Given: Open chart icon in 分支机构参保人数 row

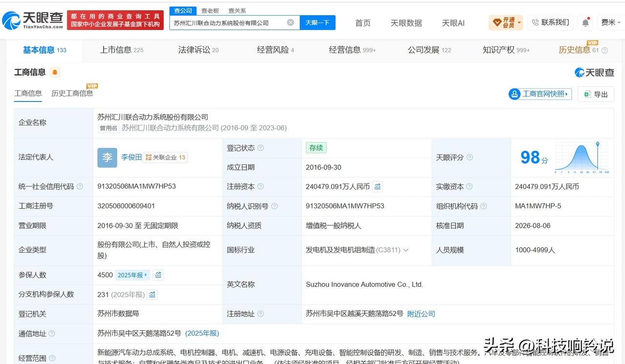Looking at the screenshot, I should (x=152, y=294).
